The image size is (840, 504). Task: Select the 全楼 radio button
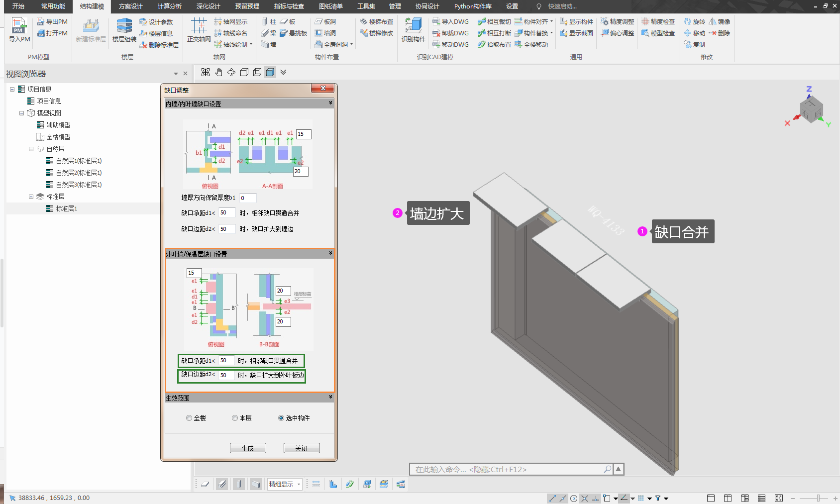pos(189,418)
